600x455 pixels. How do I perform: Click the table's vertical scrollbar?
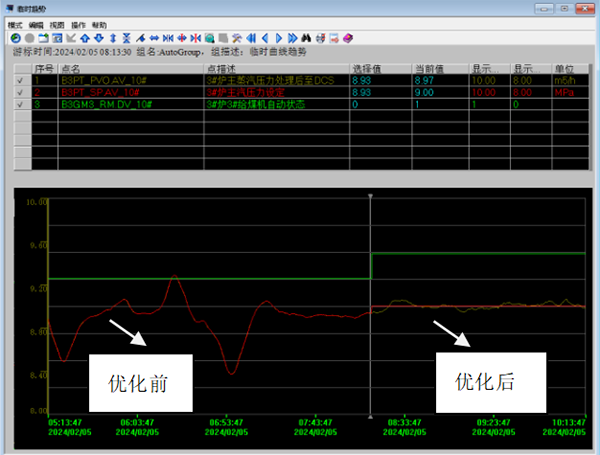point(583,120)
